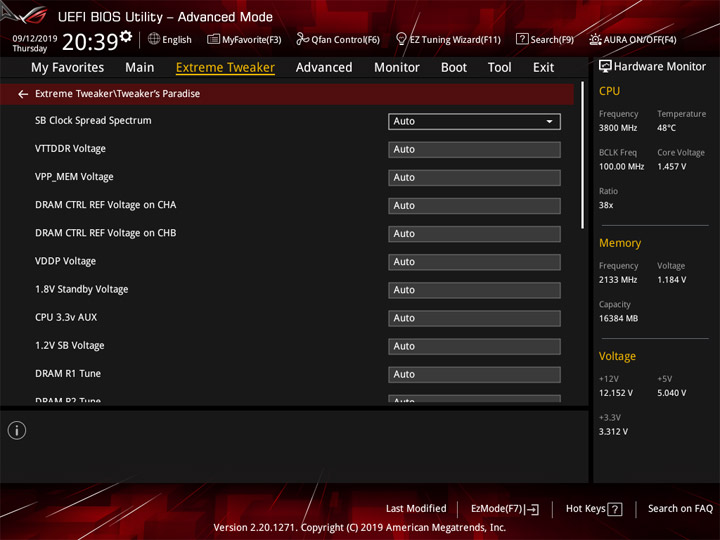The height and width of the screenshot is (540, 720).
Task: Launch EZ Tuning Wizard lightbulb icon
Action: pos(401,39)
